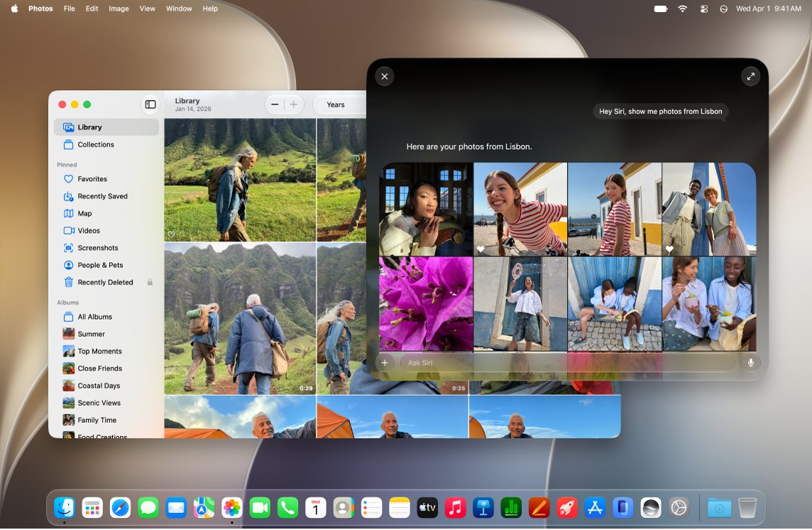The width and height of the screenshot is (812, 530).
Task: Open the Scenic Views album
Action: point(106,403)
